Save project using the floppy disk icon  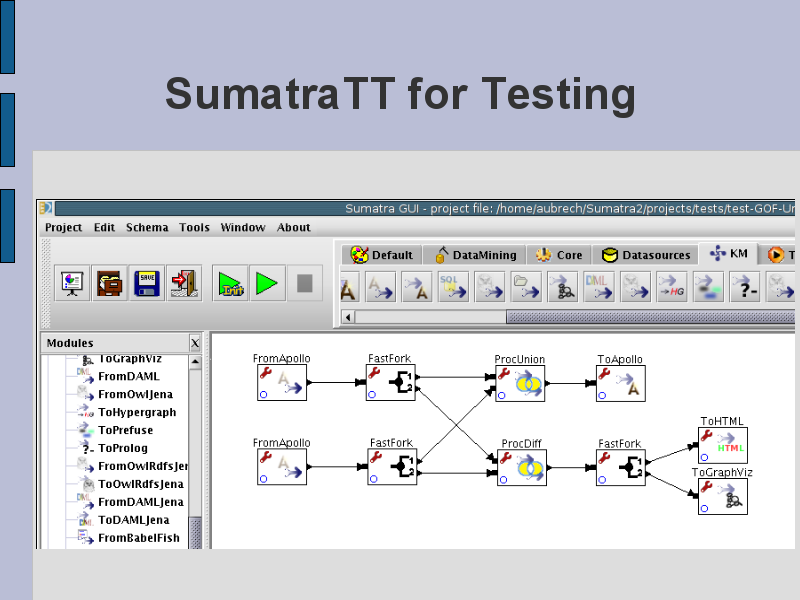coord(147,283)
